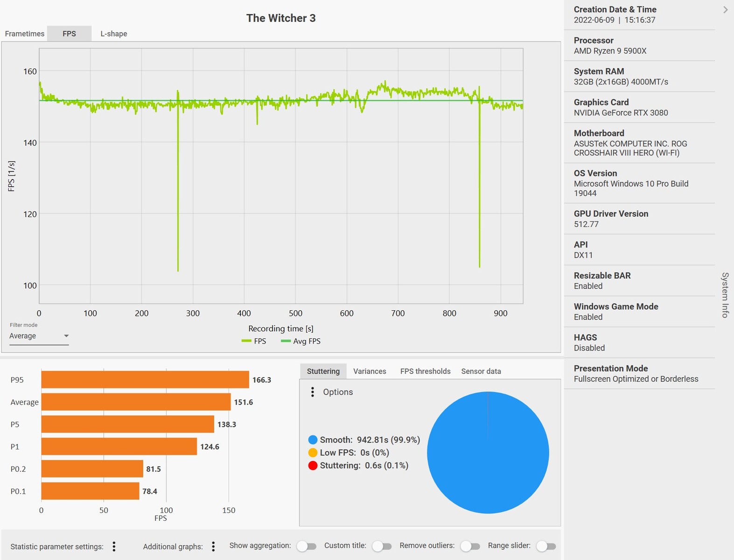Click the NVIDIA GeForce RTX 3080 text
The height and width of the screenshot is (560, 734).
621,112
